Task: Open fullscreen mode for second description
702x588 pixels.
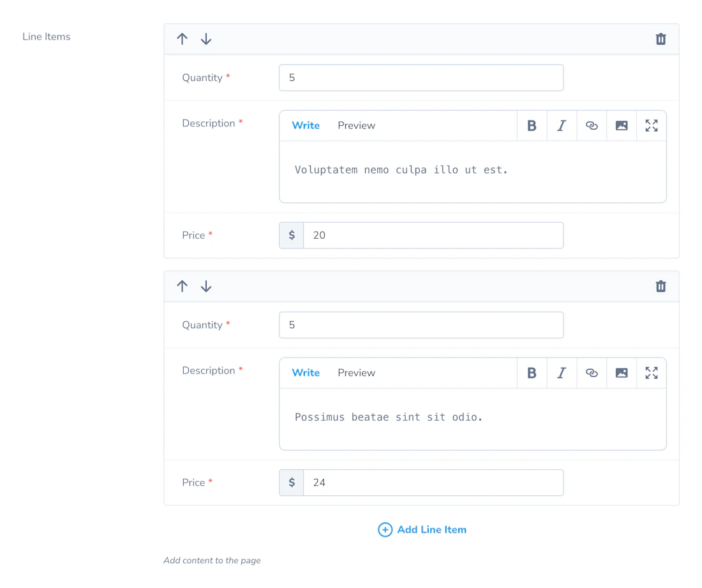Action: [651, 373]
